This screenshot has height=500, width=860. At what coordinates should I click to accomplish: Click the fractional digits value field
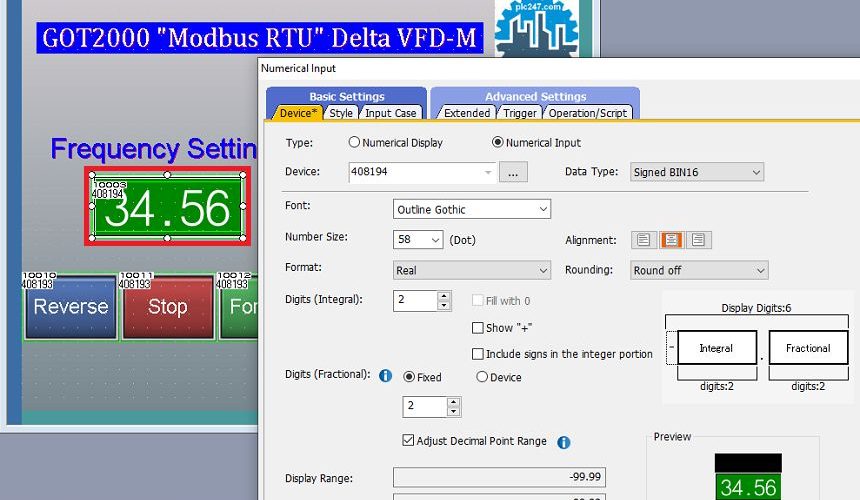click(x=425, y=406)
